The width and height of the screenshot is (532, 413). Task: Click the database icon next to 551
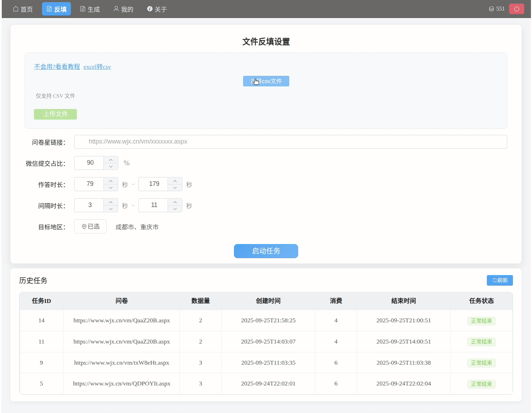pyautogui.click(x=491, y=8)
